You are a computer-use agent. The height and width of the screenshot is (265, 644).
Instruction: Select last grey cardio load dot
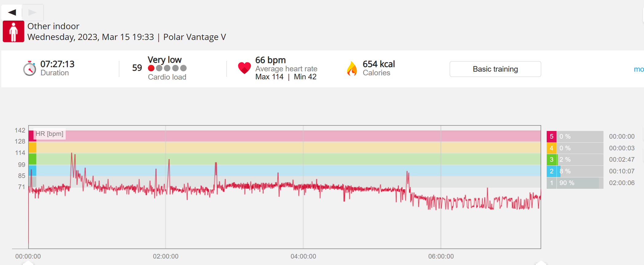pos(183,68)
